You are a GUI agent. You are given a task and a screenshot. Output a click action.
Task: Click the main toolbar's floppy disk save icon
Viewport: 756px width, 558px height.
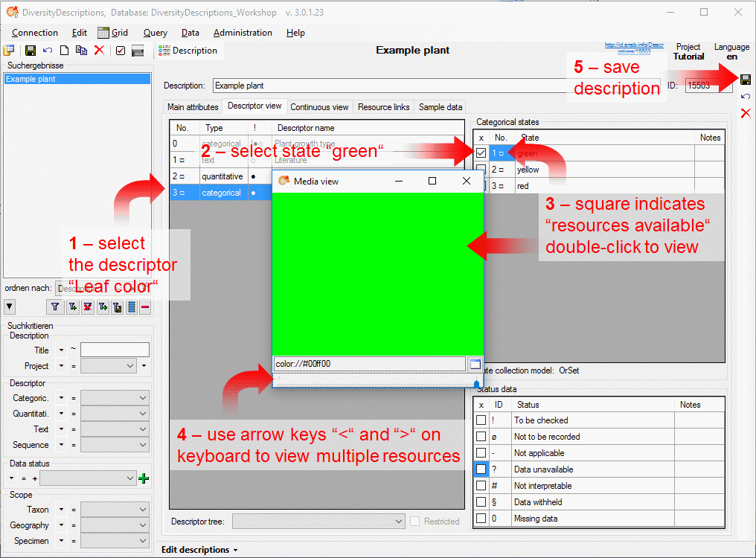tap(31, 50)
